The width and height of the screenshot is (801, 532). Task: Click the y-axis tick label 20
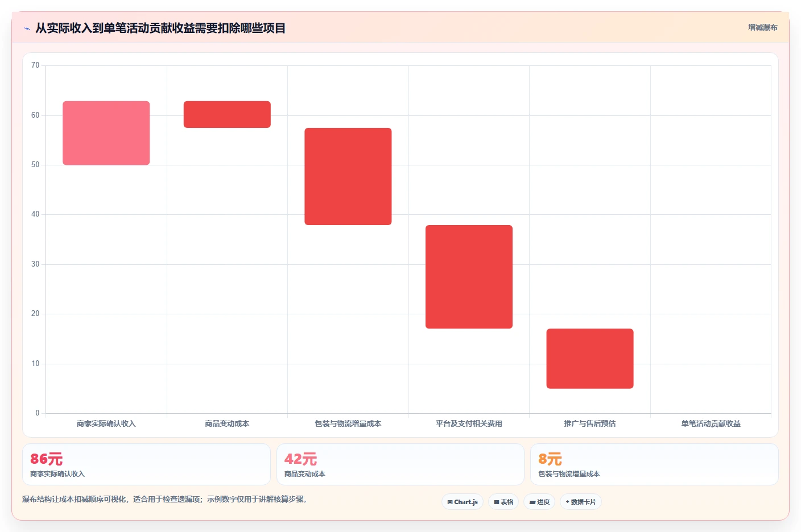(x=35, y=314)
